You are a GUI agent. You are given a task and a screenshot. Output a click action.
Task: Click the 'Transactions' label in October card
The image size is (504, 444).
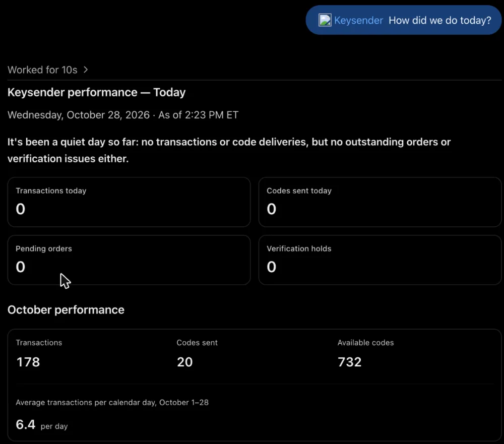(x=39, y=342)
